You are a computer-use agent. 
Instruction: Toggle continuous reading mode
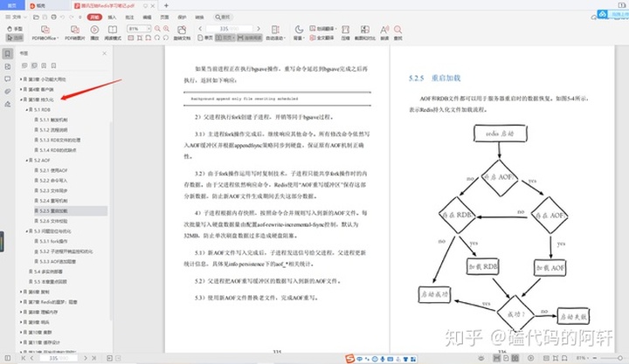pos(250,38)
